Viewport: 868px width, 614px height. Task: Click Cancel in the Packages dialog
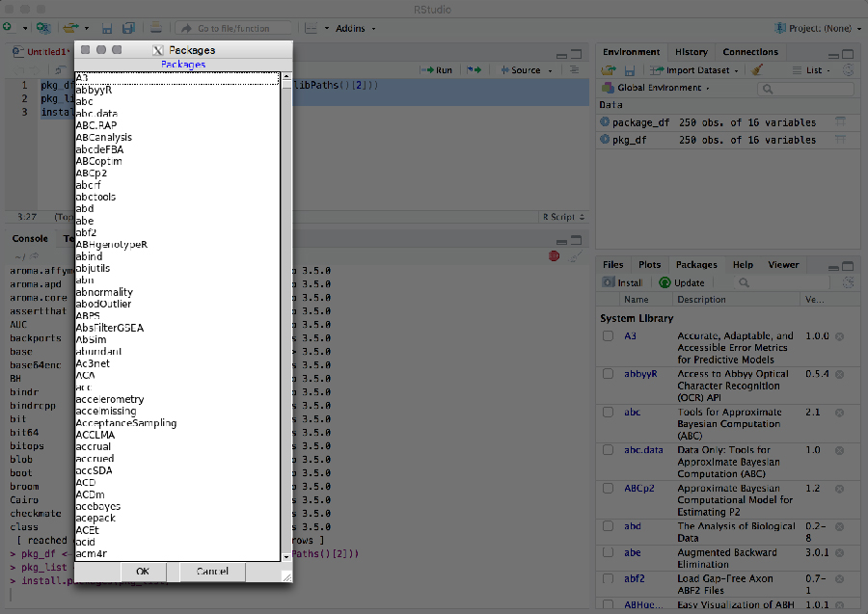(212, 572)
